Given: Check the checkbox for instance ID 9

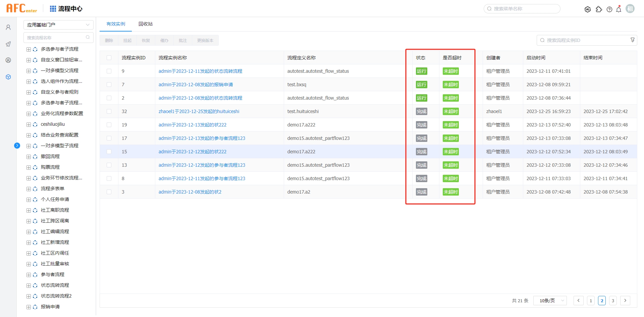Looking at the screenshot, I should pos(109,71).
